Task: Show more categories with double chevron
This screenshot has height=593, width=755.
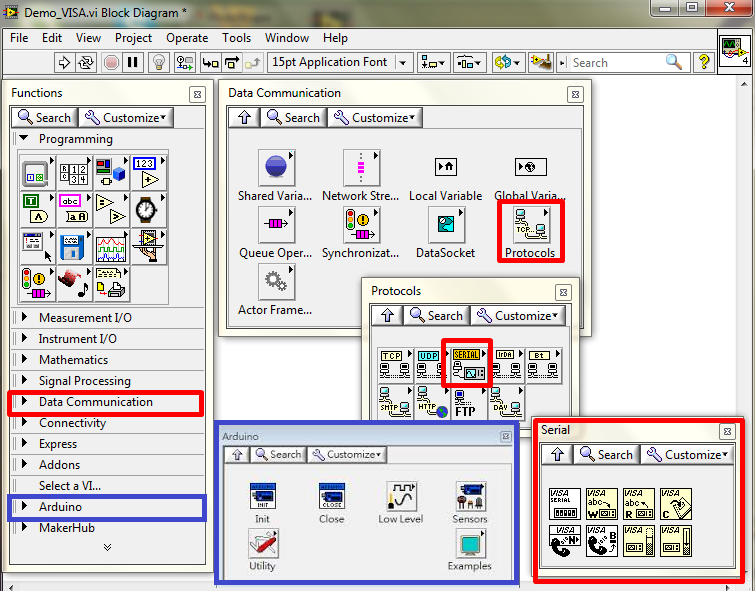Action: [107, 547]
